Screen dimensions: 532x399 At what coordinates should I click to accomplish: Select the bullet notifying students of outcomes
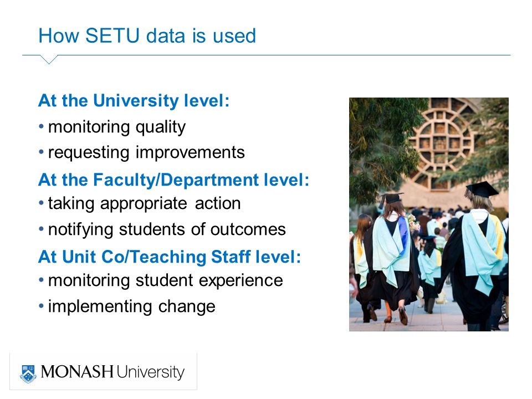167,229
